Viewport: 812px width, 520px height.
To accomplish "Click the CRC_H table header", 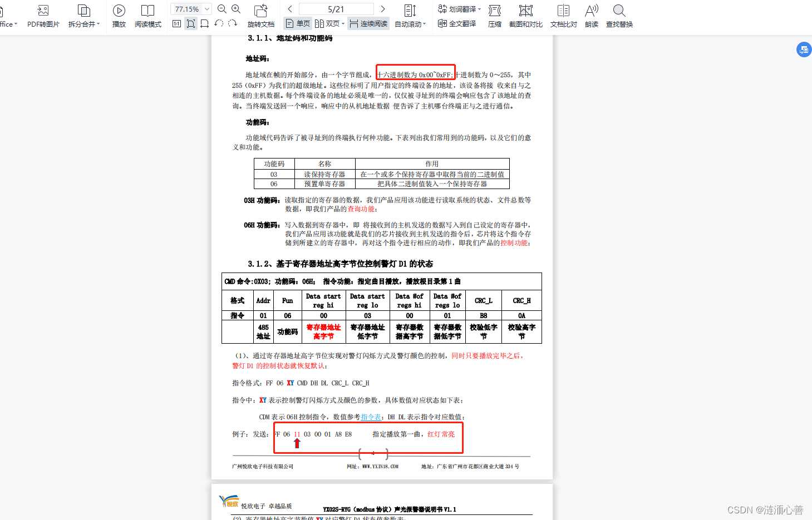I will 521,301.
